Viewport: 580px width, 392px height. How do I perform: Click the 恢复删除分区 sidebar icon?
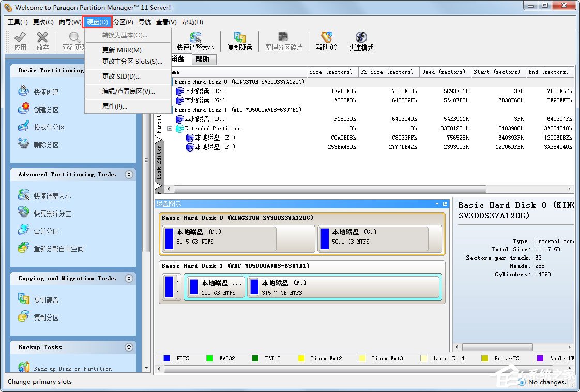[24, 213]
